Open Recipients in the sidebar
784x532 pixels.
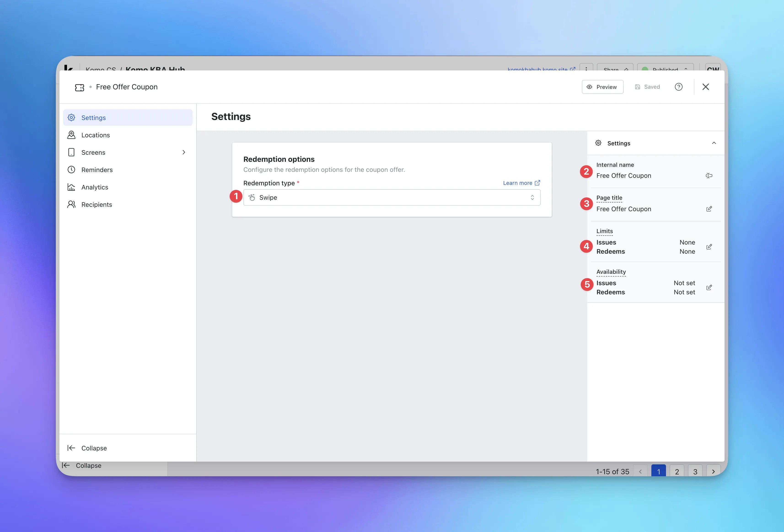(128, 204)
